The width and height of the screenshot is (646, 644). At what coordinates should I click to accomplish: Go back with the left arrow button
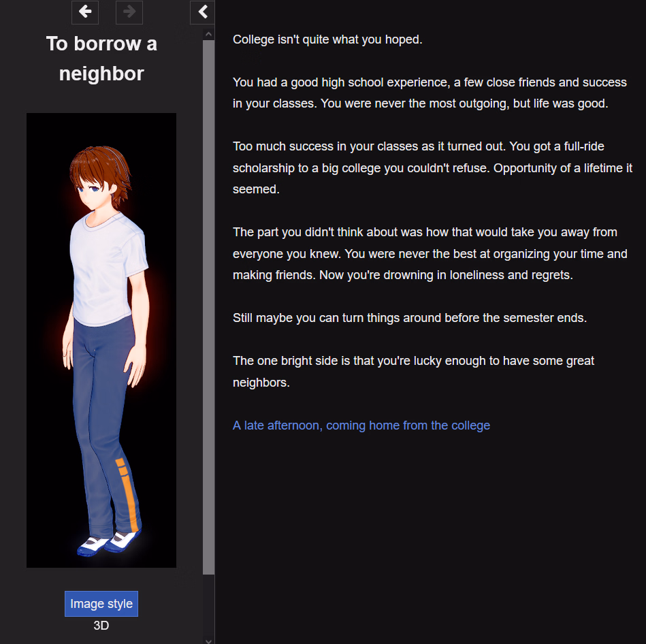[85, 12]
